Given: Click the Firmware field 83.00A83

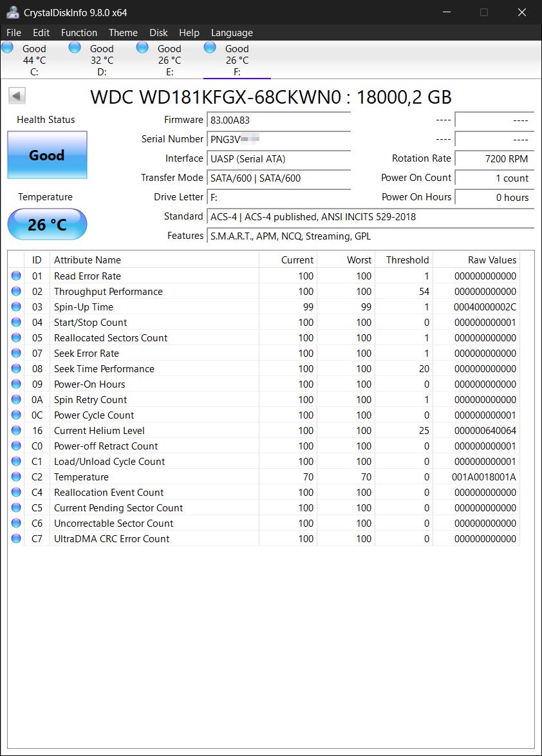Looking at the screenshot, I should tap(279, 120).
